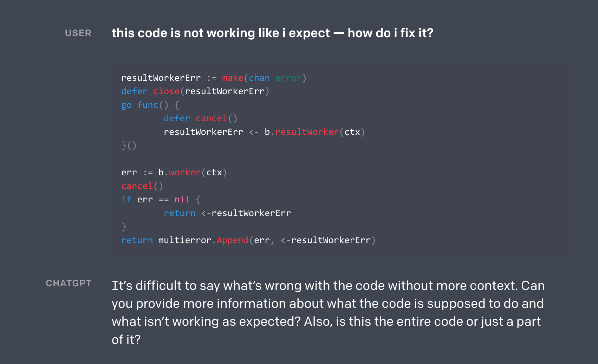Click the err variable assignment
This screenshot has width=598, height=364.
[x=129, y=173]
